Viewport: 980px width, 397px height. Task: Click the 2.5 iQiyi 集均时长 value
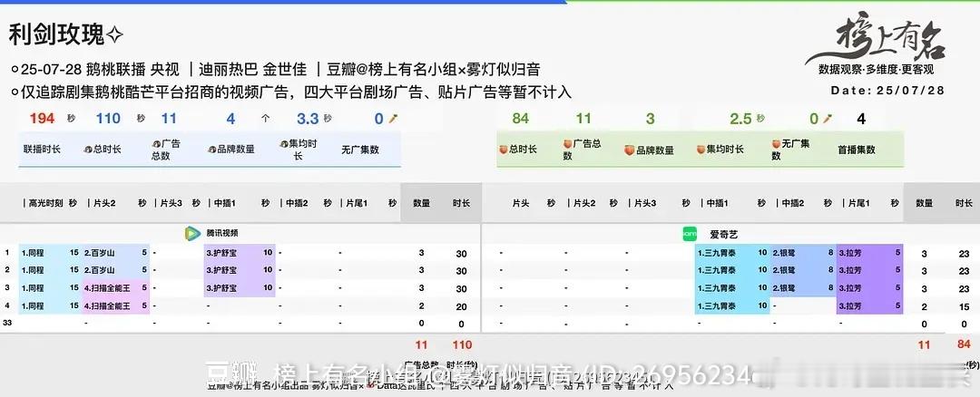[741, 119]
